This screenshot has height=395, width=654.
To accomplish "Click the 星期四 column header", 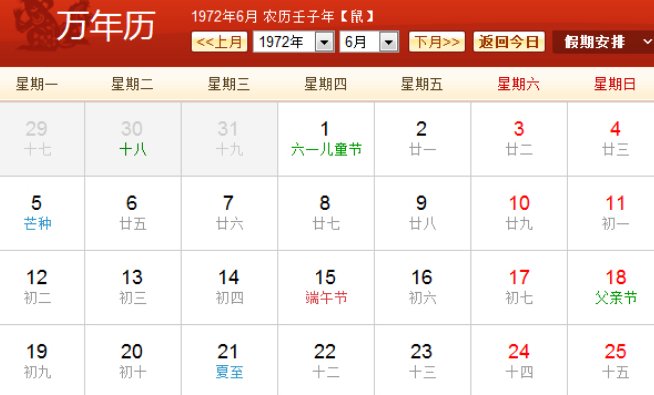I will [326, 84].
